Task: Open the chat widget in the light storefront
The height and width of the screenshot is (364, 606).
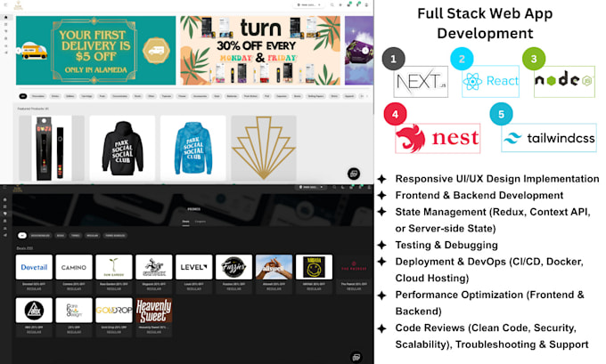Action: click(x=353, y=174)
